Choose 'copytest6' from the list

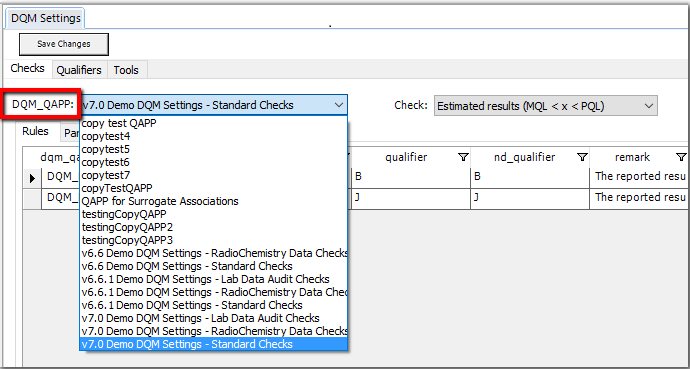click(x=213, y=162)
